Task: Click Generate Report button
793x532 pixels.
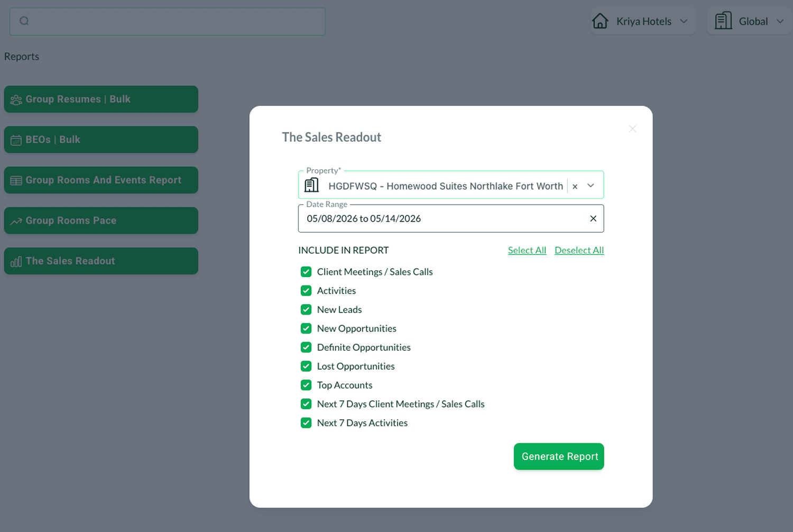Action: tap(559, 456)
